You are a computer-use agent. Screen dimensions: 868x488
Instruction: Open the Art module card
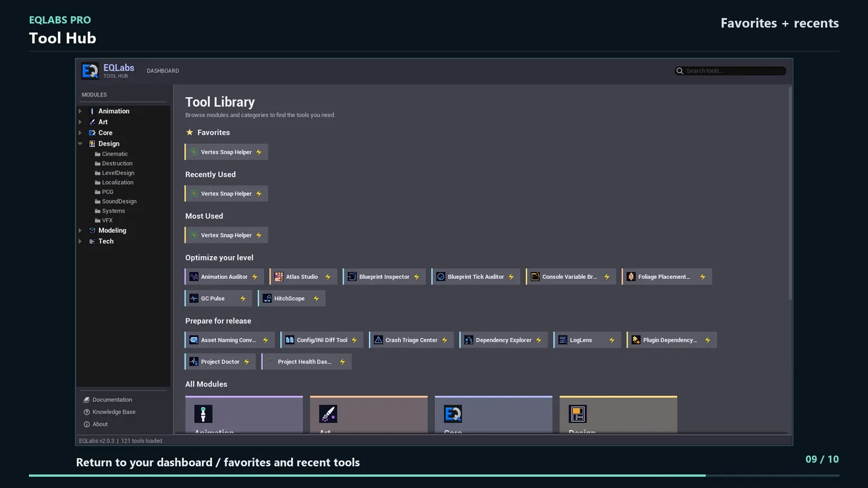pyautogui.click(x=369, y=414)
